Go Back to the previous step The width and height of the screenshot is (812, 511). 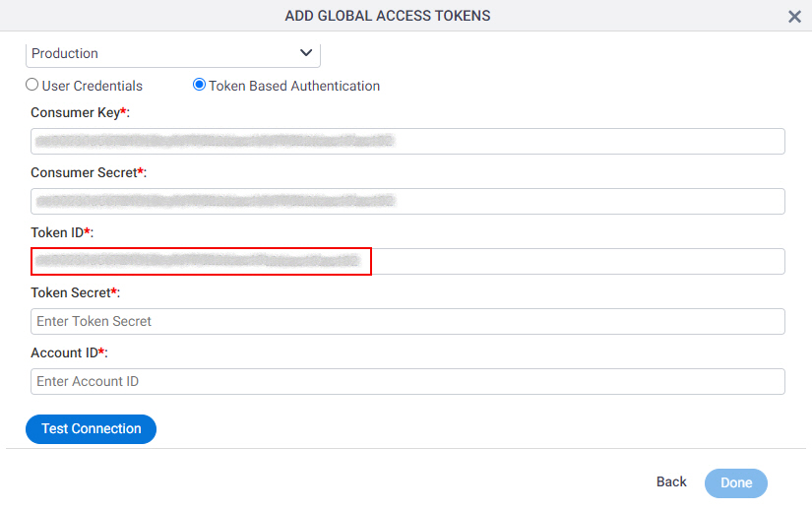[x=671, y=482]
